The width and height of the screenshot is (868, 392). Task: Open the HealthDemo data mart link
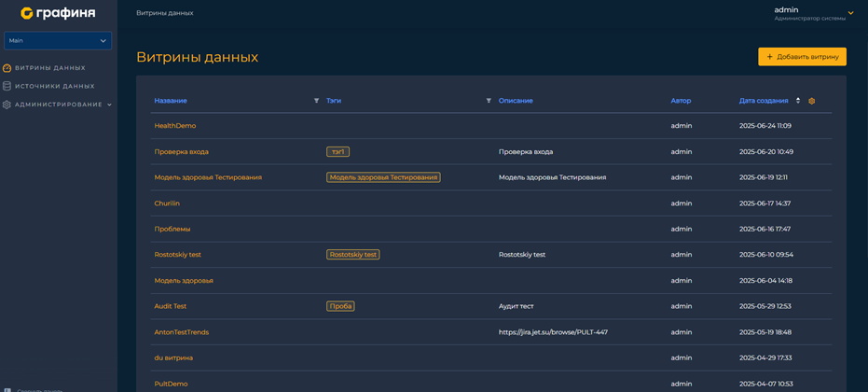[175, 126]
